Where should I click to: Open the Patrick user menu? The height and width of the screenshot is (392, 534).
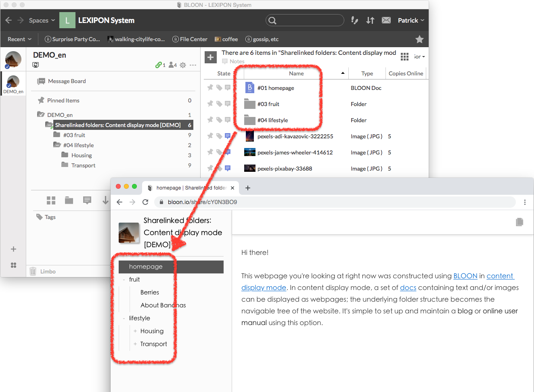[x=411, y=20]
